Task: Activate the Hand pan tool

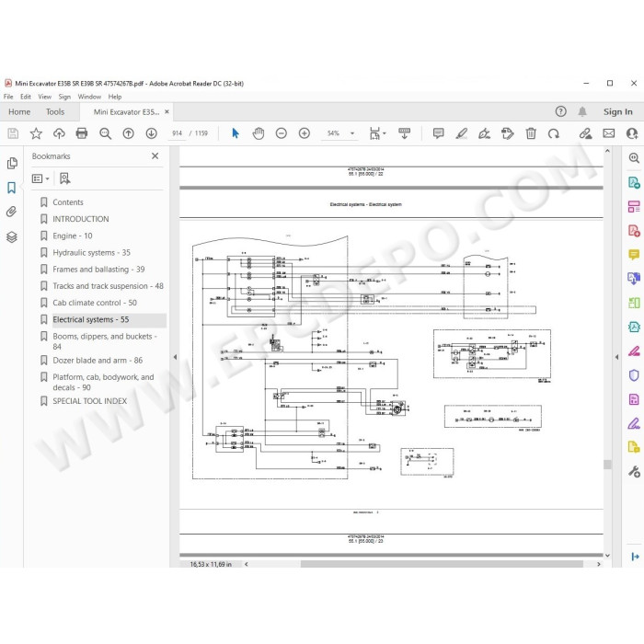Action: pyautogui.click(x=259, y=133)
